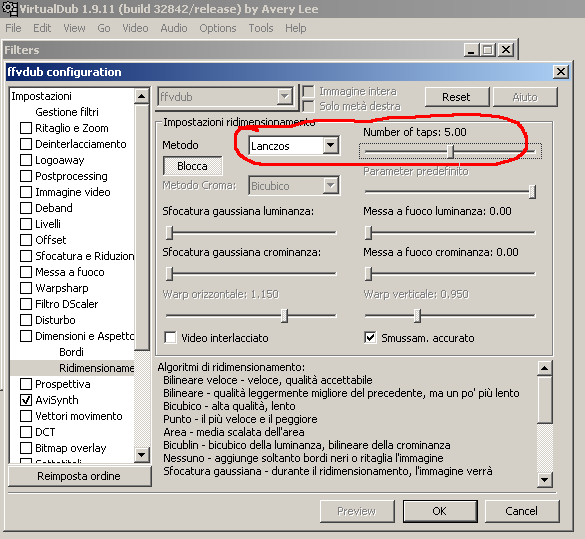Viewport: 585px width, 539px height.
Task: Click the filter list scroll up arrow
Action: [x=141, y=97]
